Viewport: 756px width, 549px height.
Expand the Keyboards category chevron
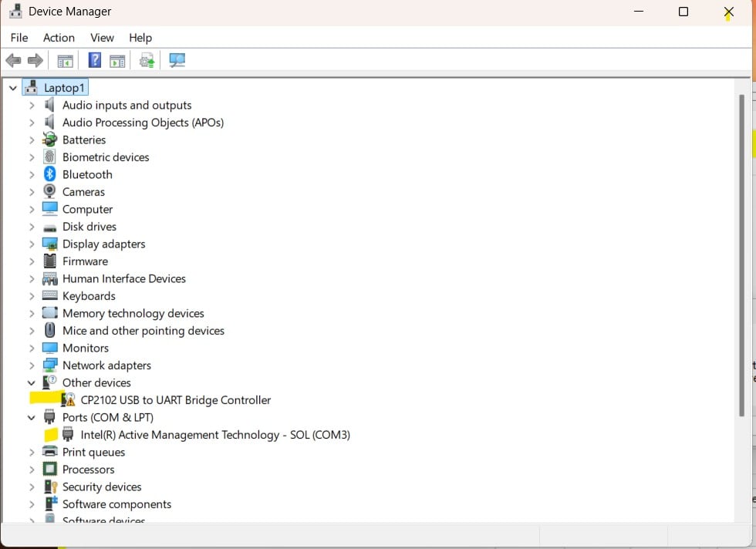(x=32, y=296)
